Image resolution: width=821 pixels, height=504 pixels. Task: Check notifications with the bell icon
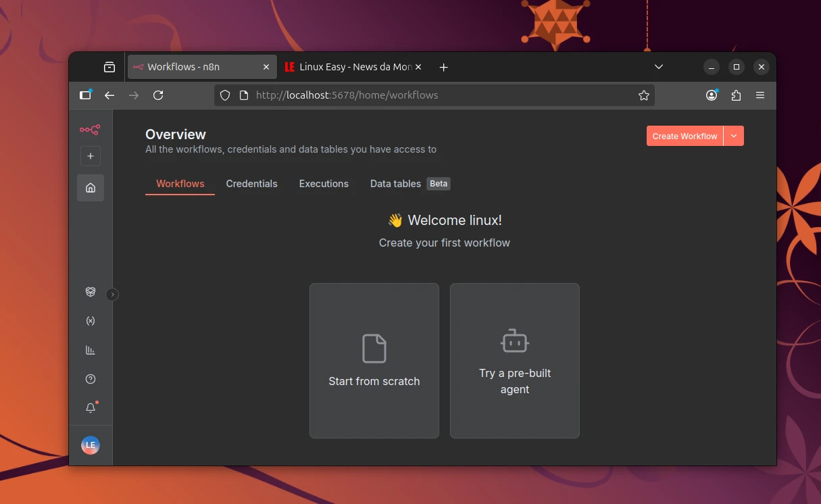pos(90,407)
